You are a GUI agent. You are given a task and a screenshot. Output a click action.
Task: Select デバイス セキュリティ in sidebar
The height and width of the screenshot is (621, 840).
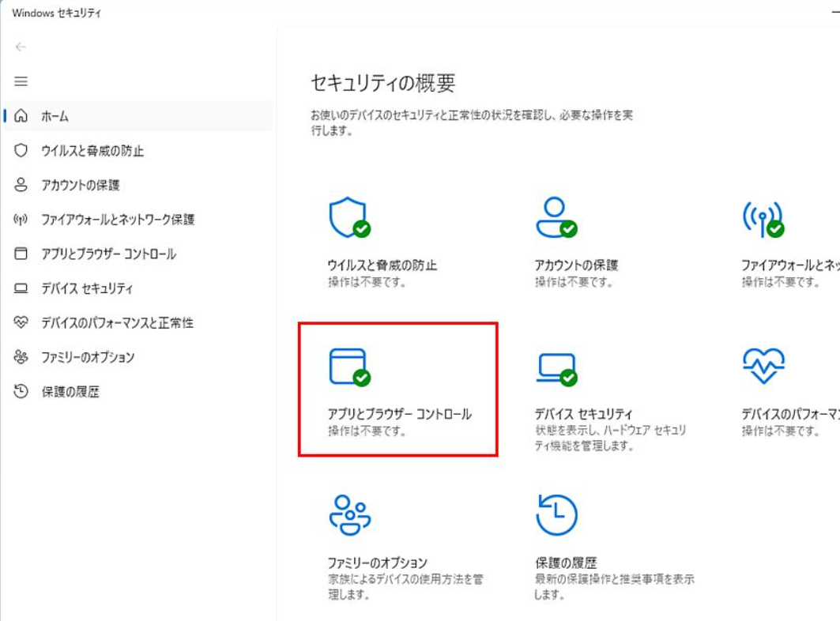[x=87, y=288]
